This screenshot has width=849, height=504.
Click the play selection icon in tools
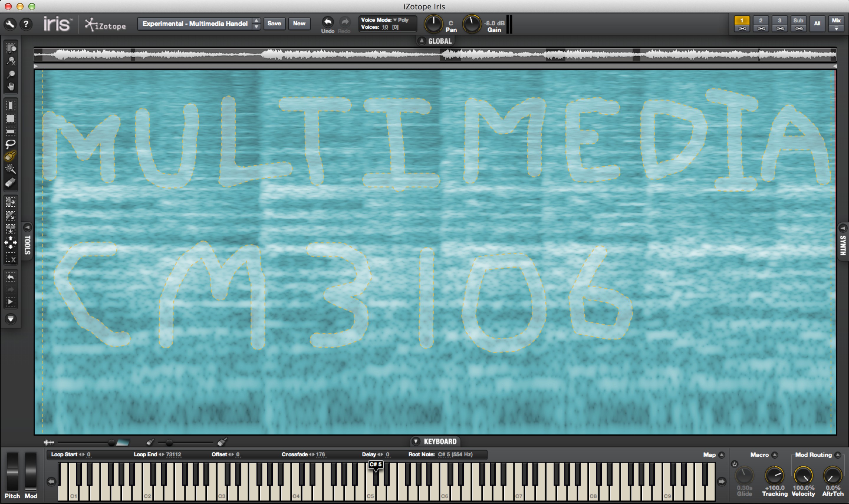[x=11, y=302]
